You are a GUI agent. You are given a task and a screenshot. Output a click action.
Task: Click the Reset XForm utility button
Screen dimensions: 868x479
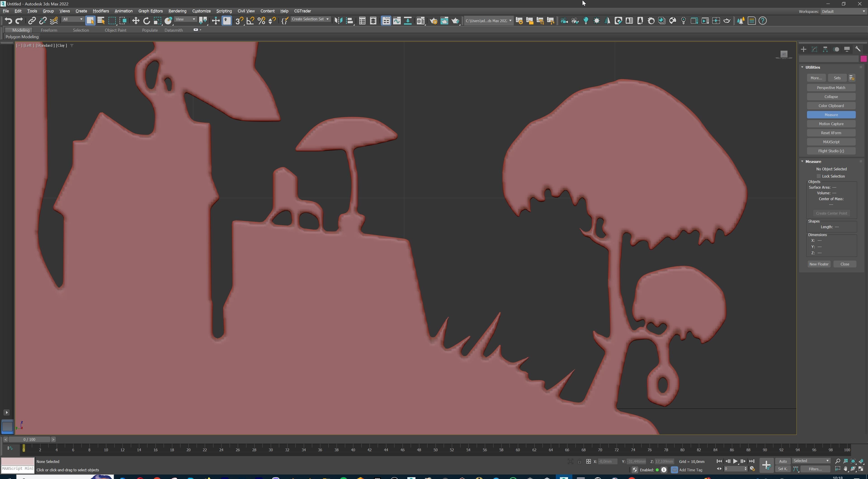tap(831, 133)
